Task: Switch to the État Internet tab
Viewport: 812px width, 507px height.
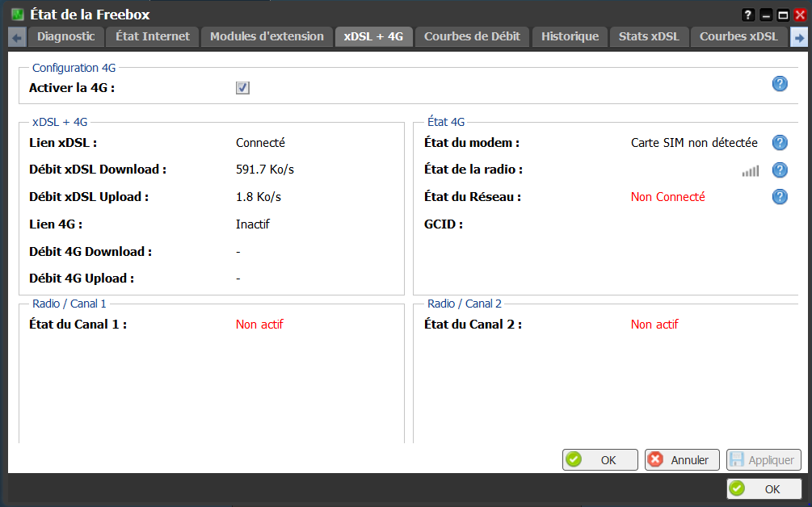Action: pyautogui.click(x=153, y=36)
